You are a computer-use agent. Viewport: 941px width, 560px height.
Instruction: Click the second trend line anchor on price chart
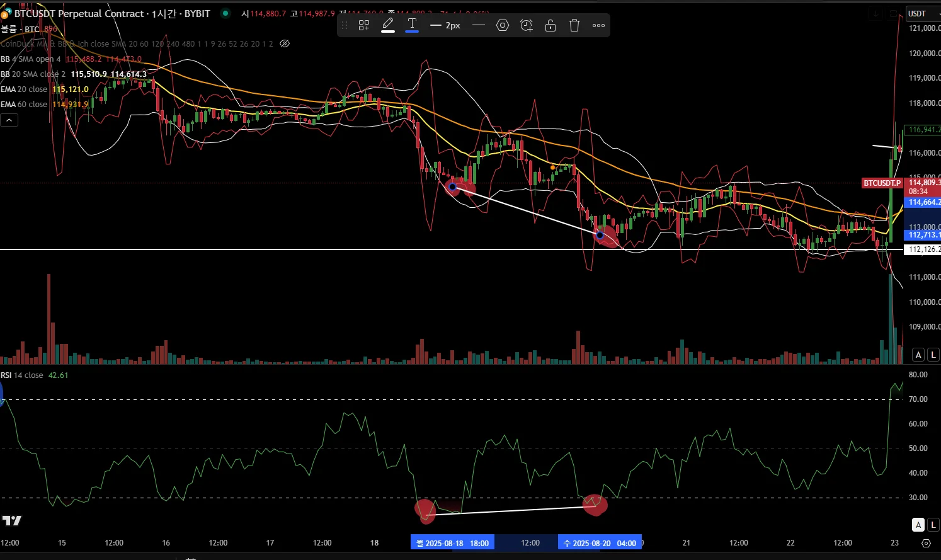click(600, 235)
